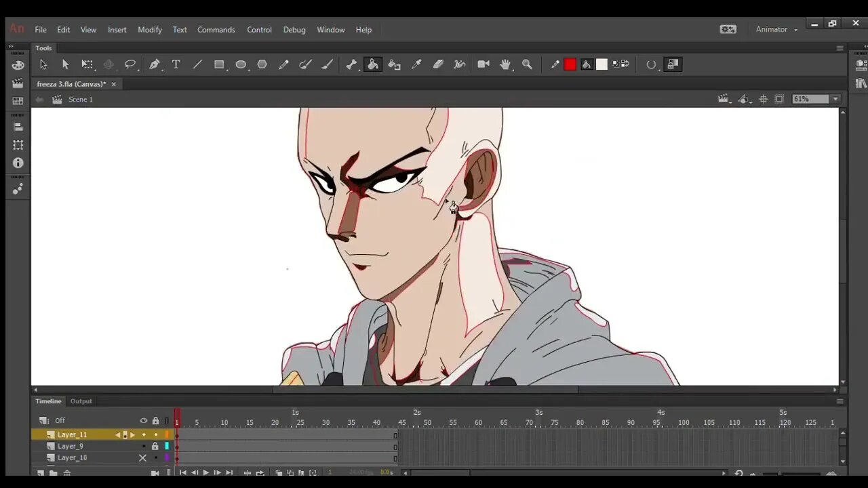
Task: Toggle Clip Content Outside Stage
Action: coord(779,99)
